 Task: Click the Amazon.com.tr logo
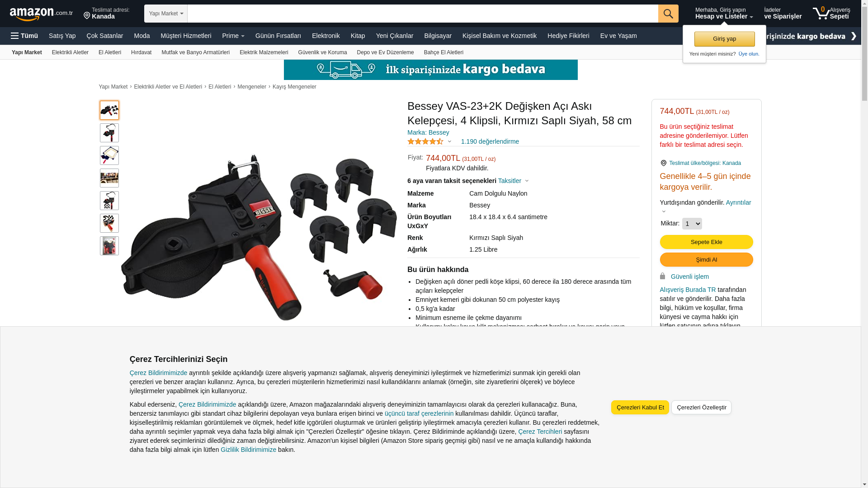41,14
